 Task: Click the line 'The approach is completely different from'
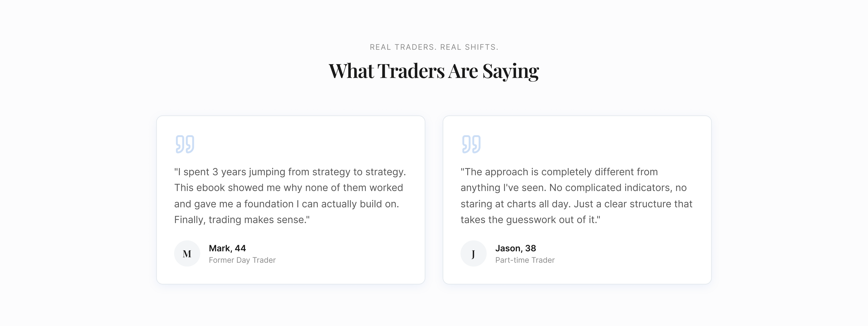tap(559, 172)
